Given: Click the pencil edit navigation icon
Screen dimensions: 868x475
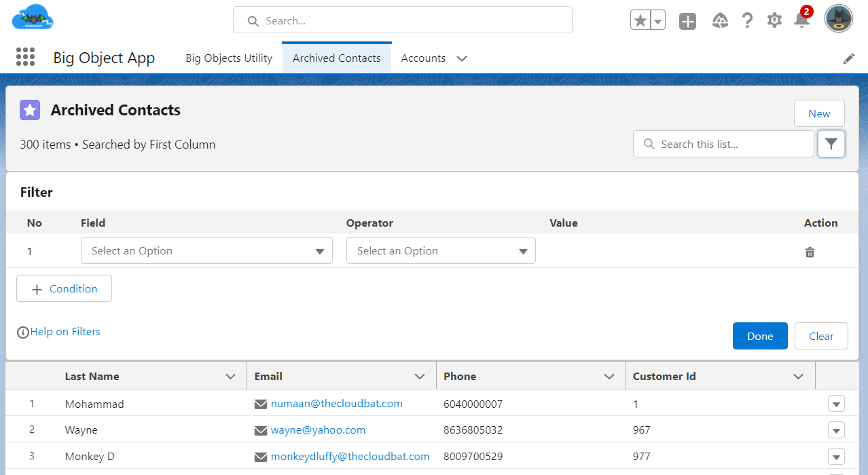Looking at the screenshot, I should click(849, 58).
